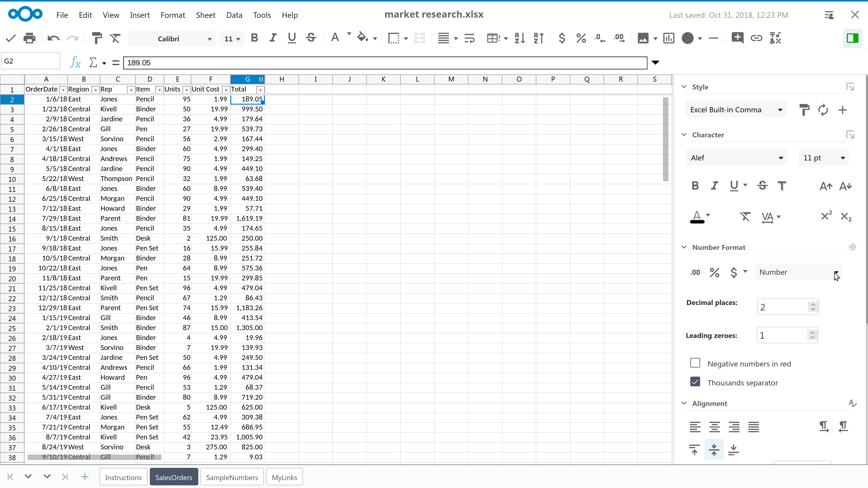Select the SampleNumbers sheet tab
The width and height of the screenshot is (868, 488).
click(x=232, y=477)
